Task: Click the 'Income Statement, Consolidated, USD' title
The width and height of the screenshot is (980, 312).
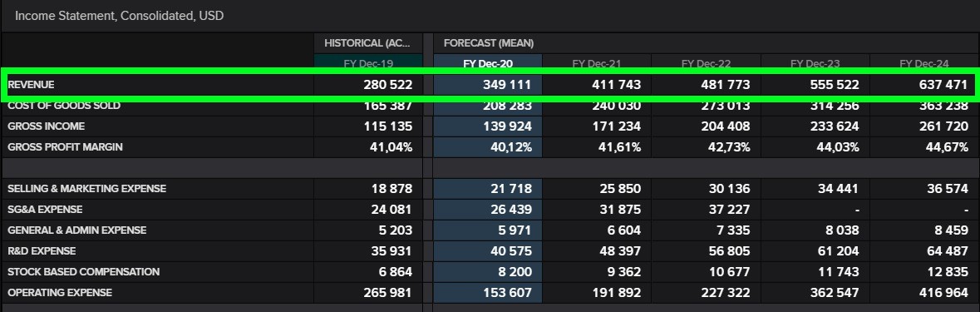Action: click(x=120, y=16)
